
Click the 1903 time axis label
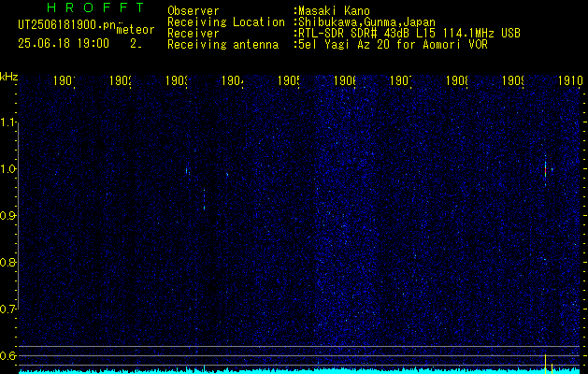point(177,80)
